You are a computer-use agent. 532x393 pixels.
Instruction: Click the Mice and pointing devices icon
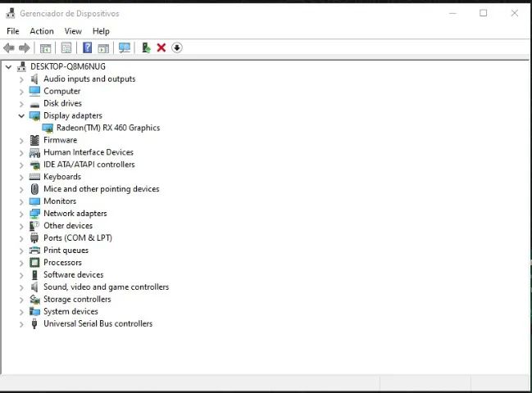tap(34, 189)
